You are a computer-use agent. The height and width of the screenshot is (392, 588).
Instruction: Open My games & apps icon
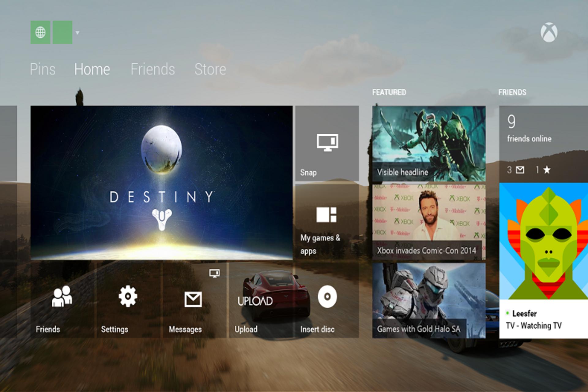tap(326, 215)
